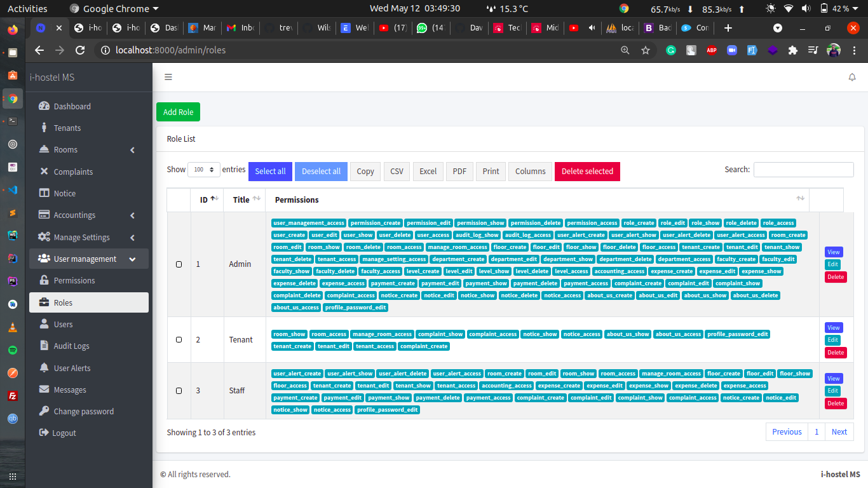This screenshot has width=868, height=488.
Task: Open the ABP adblock extension icon
Action: click(x=711, y=50)
